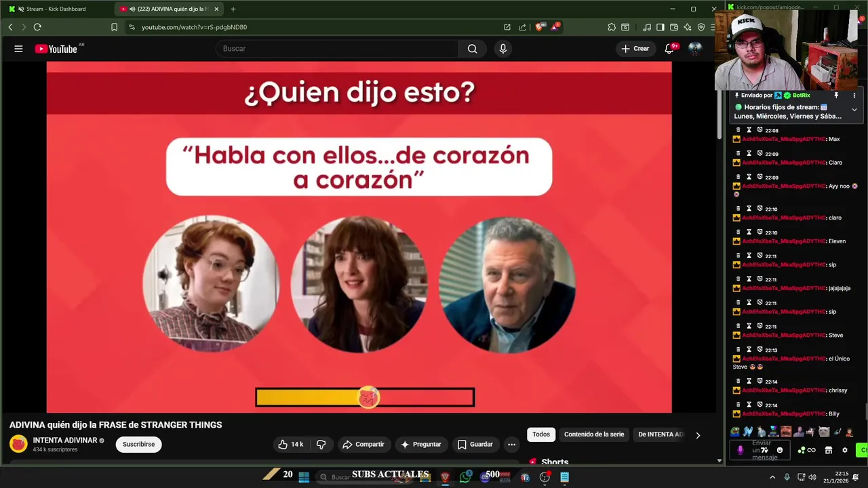The image size is (868, 488).
Task: Click the dark-haired woman answer option
Action: click(359, 283)
